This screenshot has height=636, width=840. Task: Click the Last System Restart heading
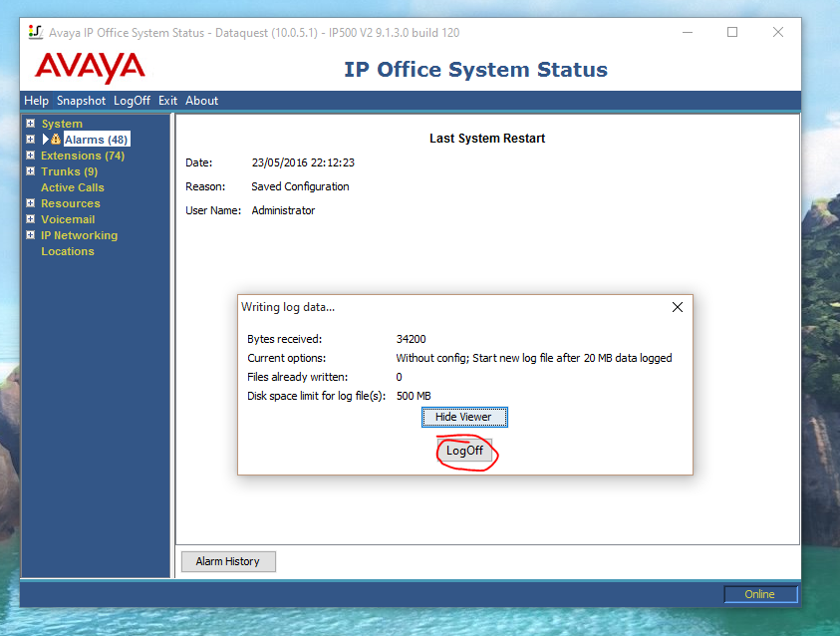click(x=487, y=139)
